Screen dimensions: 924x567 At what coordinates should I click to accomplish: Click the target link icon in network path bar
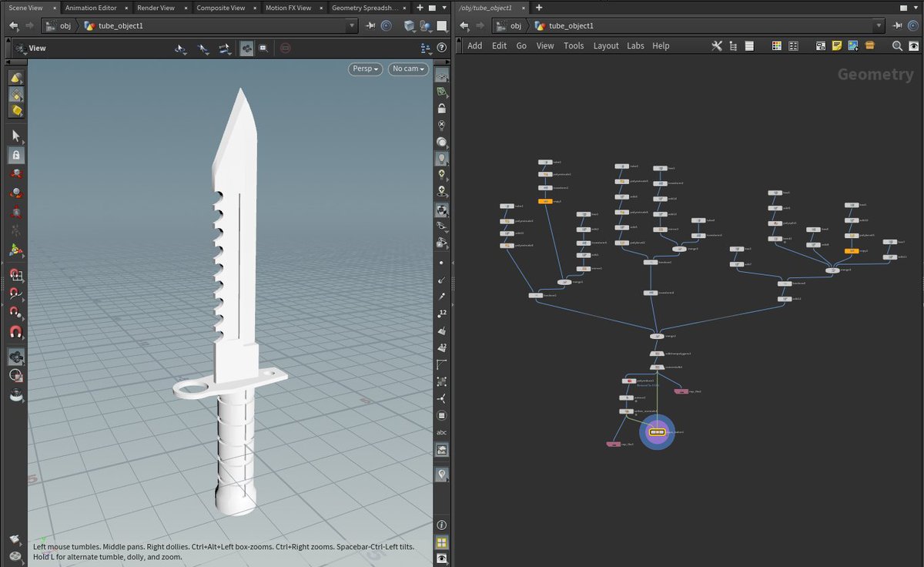912,25
